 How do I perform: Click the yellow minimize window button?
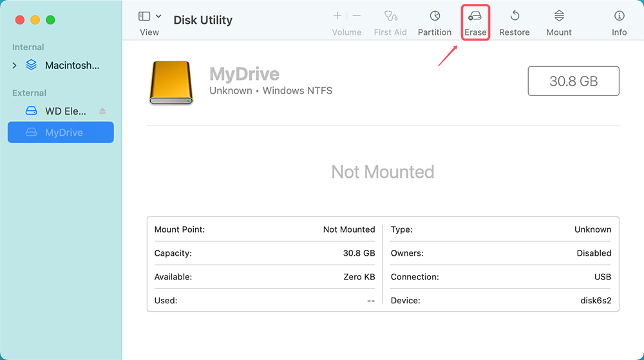click(35, 20)
